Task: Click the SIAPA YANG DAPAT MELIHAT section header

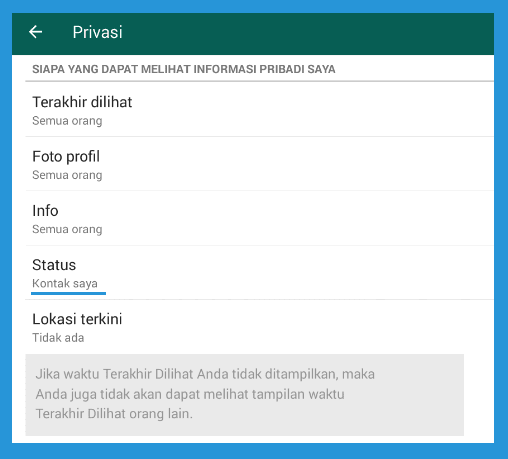Action: pyautogui.click(x=184, y=69)
